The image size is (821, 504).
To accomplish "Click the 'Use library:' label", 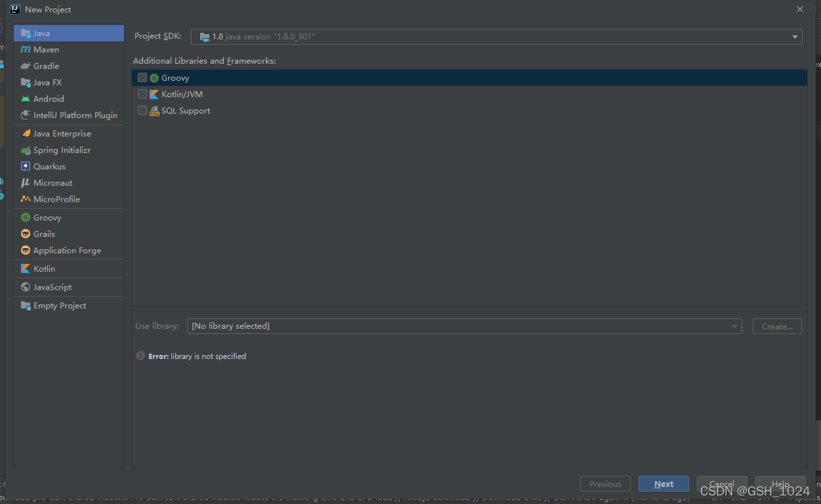I will point(157,325).
